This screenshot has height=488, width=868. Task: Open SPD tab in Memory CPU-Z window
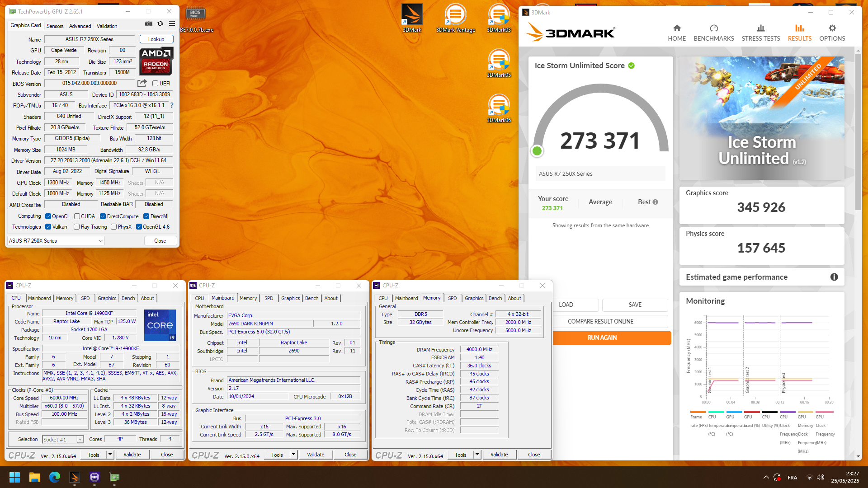pyautogui.click(x=452, y=298)
